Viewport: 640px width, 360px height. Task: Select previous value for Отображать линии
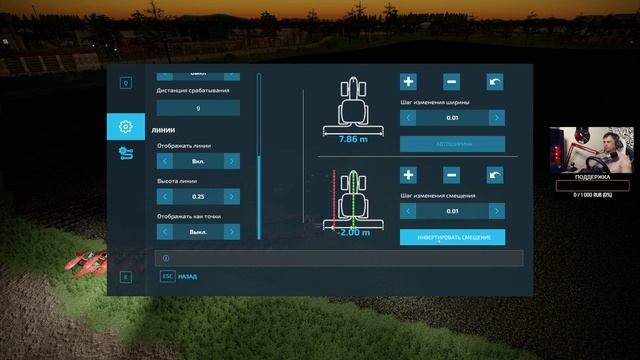coord(164,161)
